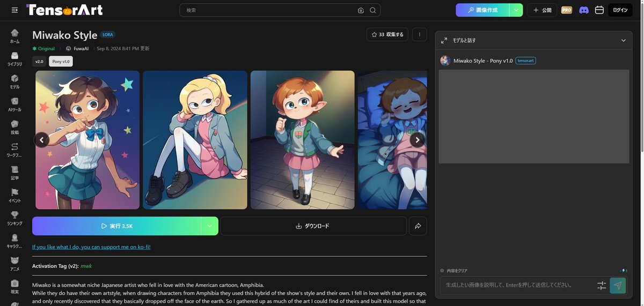
Task: Click the credits lightning counter
Action: pos(623,271)
